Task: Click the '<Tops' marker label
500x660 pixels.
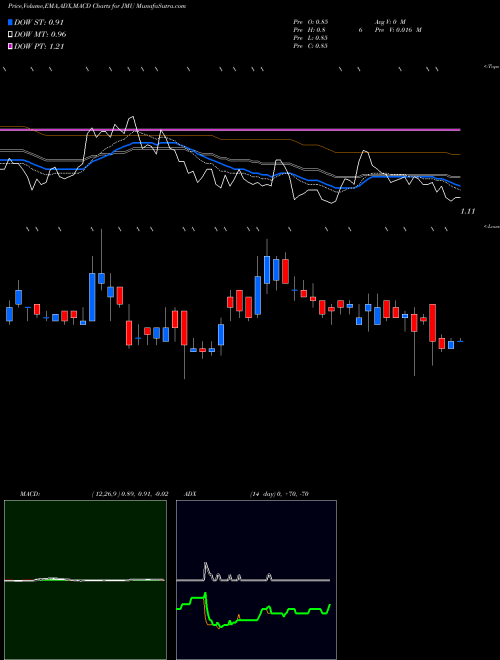Action: pyautogui.click(x=492, y=67)
